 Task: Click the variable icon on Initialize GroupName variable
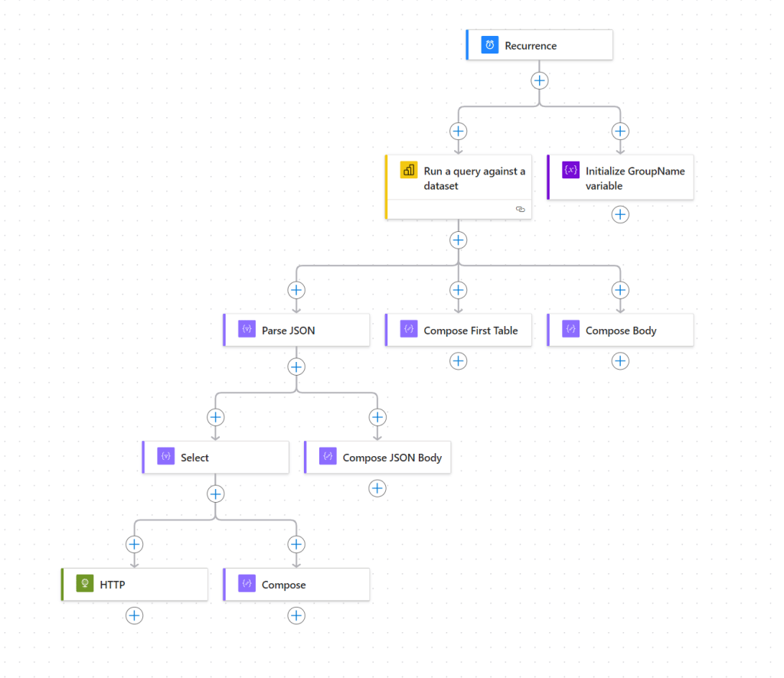[570, 170]
